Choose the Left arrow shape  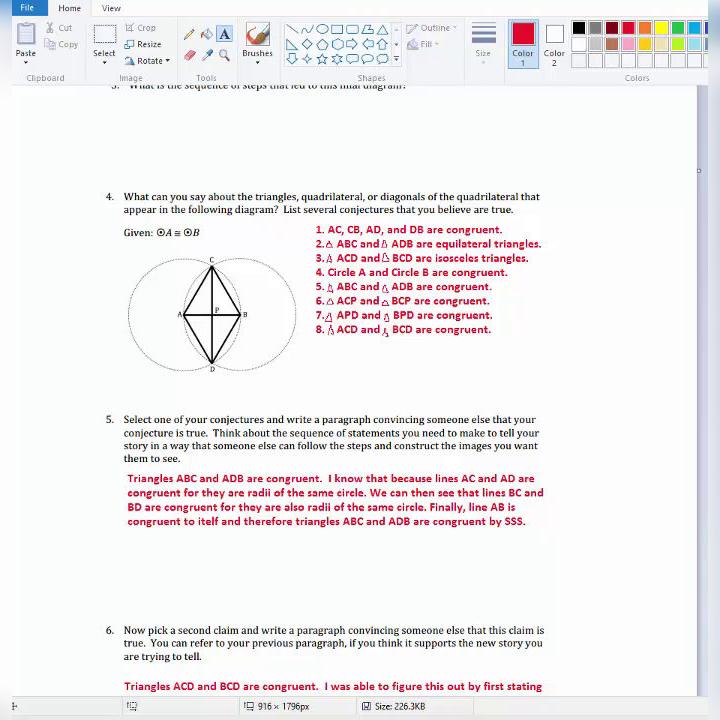point(367,45)
